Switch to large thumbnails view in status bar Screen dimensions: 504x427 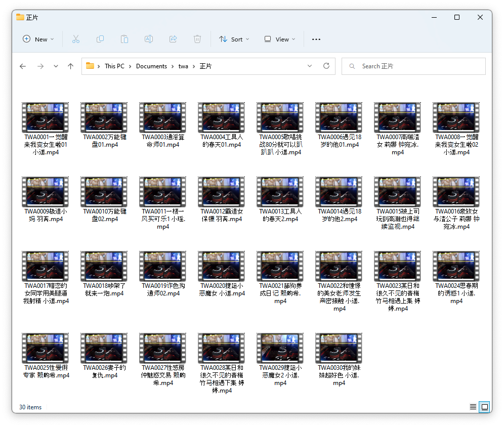485,407
